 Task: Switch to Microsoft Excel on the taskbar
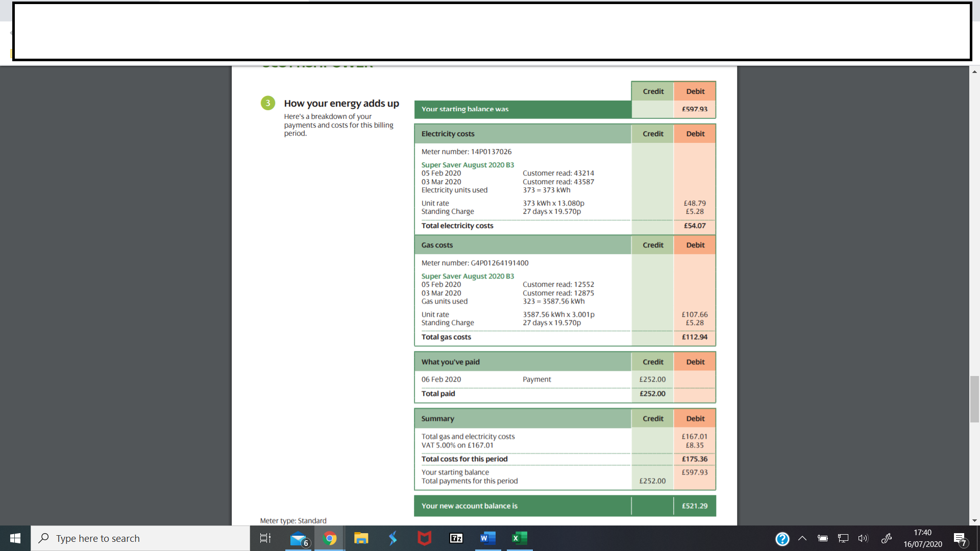click(x=519, y=538)
